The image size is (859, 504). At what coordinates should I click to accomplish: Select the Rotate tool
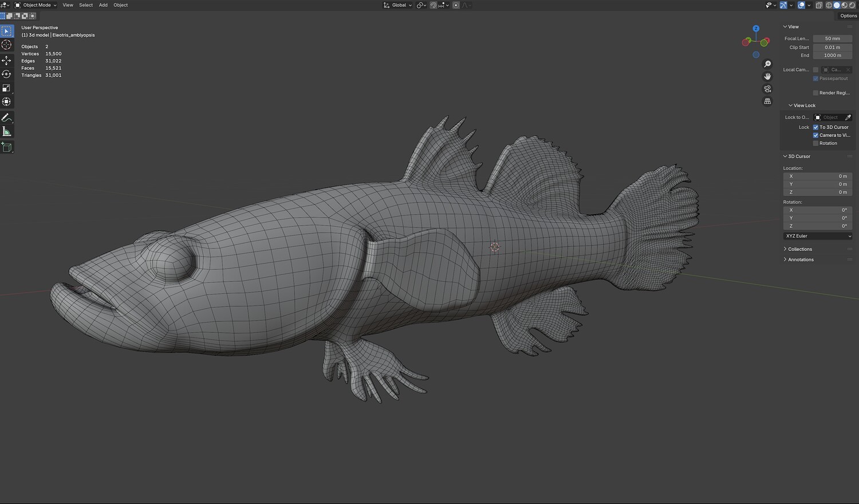[x=7, y=74]
